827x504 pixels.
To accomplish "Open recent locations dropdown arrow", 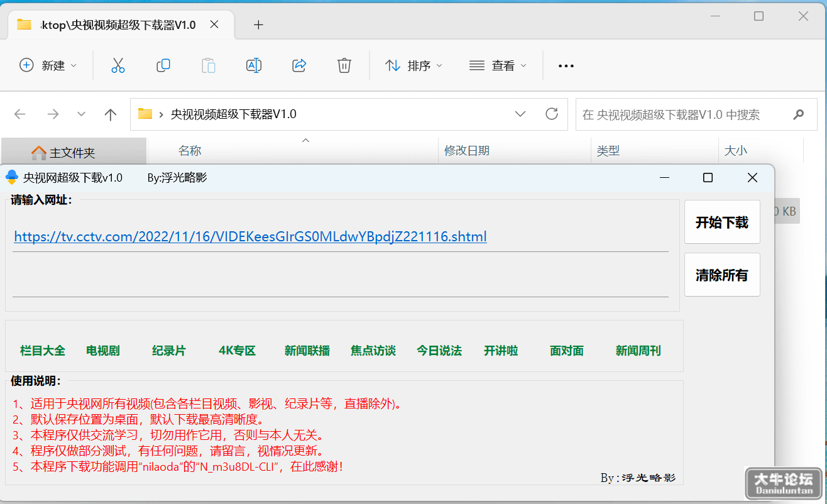I will click(x=81, y=114).
